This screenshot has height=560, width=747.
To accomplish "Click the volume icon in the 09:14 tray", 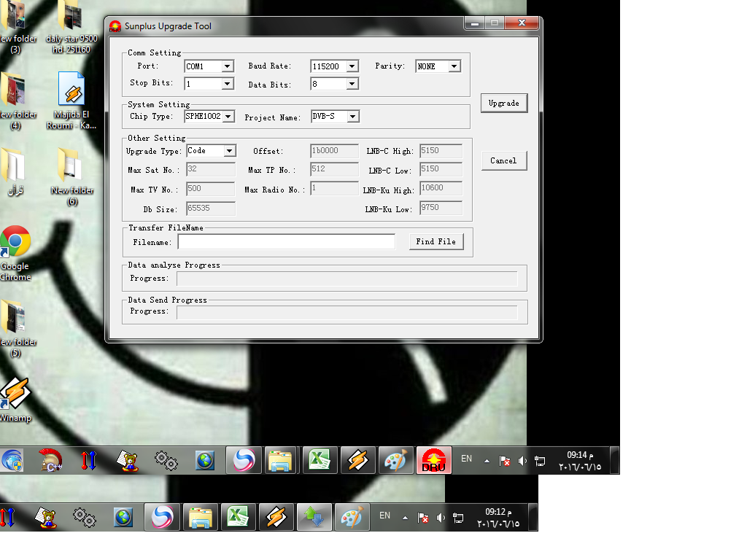I will click(x=522, y=461).
